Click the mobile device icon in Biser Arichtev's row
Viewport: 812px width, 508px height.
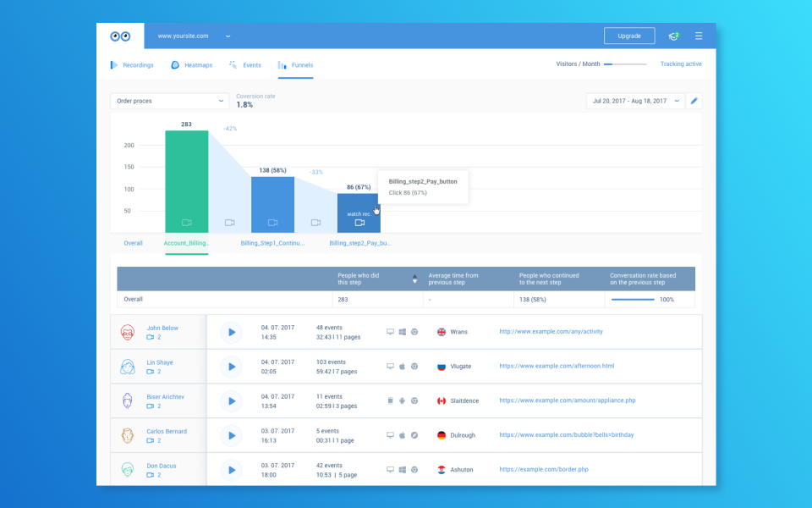[390, 400]
